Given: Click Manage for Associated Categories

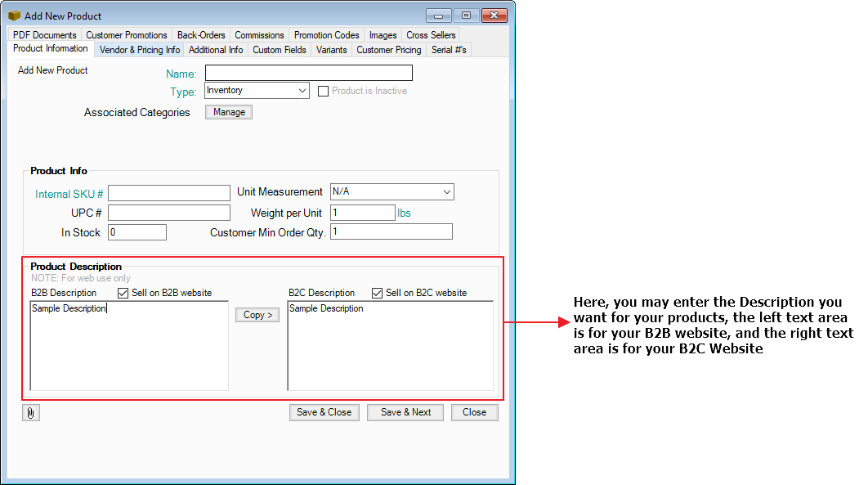Looking at the screenshot, I should pos(229,112).
